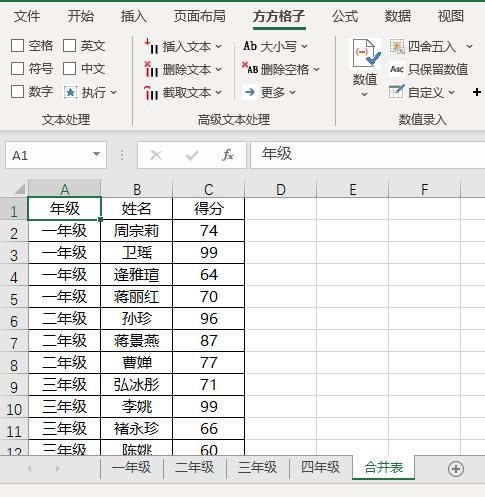Expand the 删除文本 dropdown arrow
This screenshot has height=497, width=485.
[x=218, y=69]
